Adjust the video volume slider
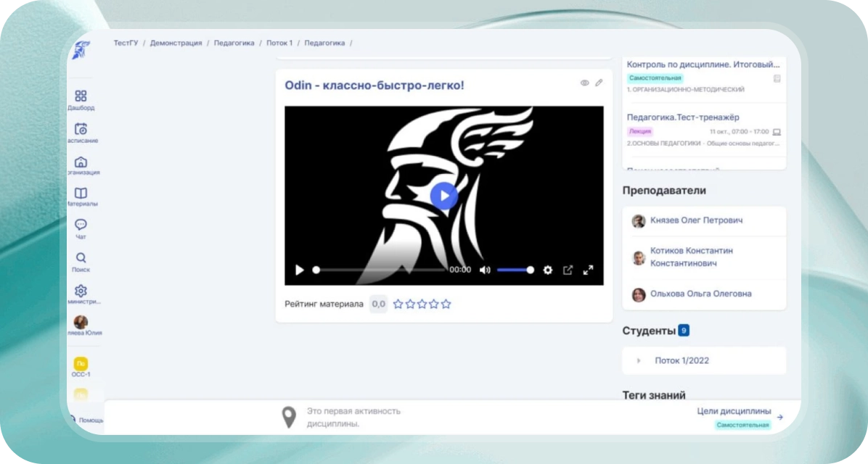Image resolution: width=868 pixels, height=464 pixels. [x=515, y=270]
